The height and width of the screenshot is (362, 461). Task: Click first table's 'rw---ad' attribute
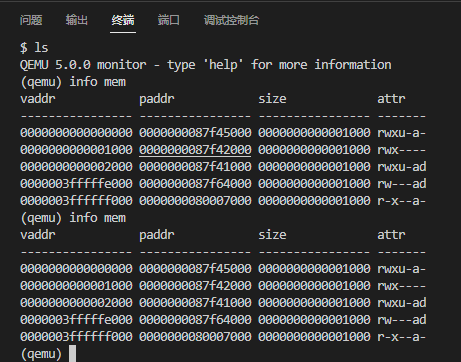402,184
